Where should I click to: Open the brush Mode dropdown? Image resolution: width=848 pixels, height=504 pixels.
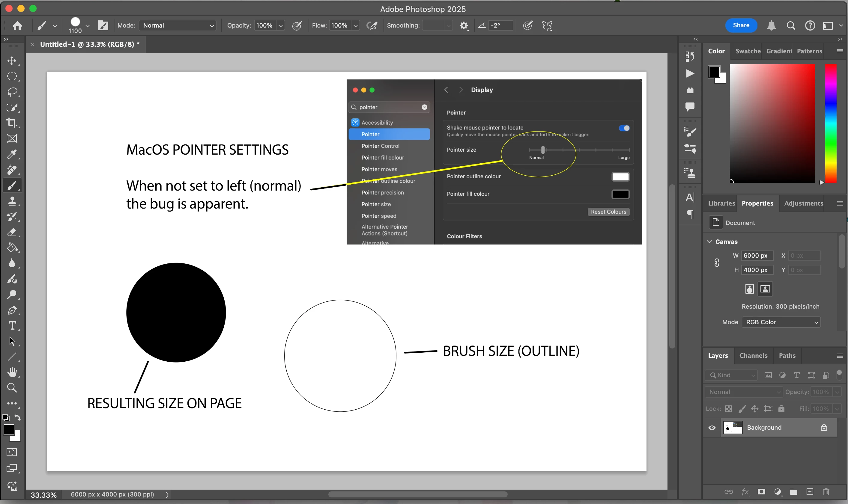[x=178, y=25]
